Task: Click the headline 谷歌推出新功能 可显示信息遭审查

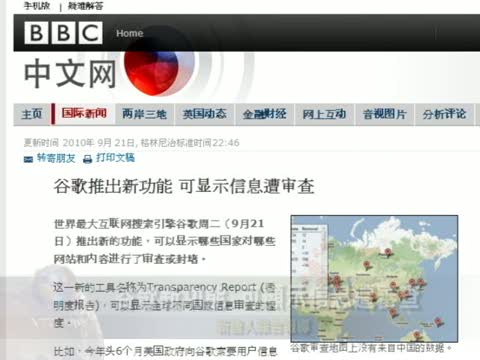Action: coord(184,186)
